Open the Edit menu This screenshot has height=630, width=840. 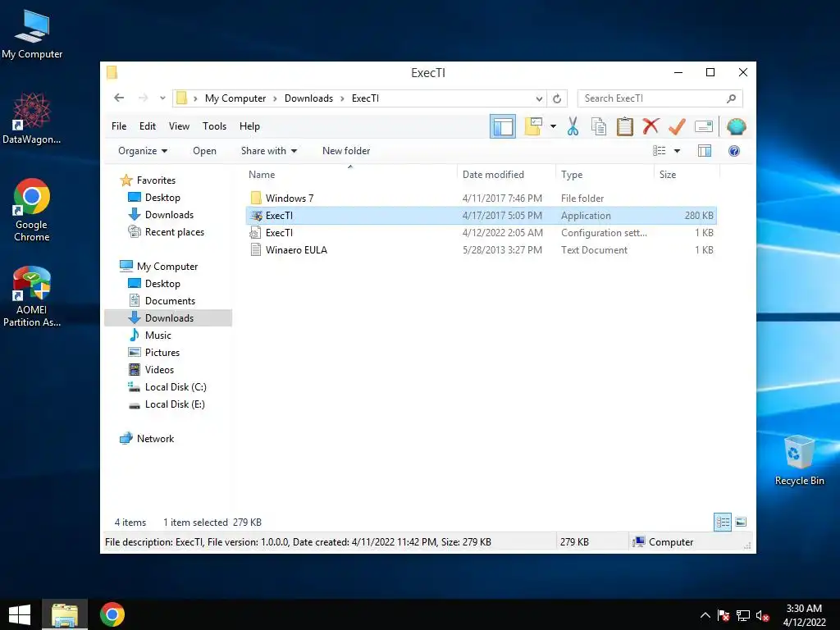[x=148, y=126]
